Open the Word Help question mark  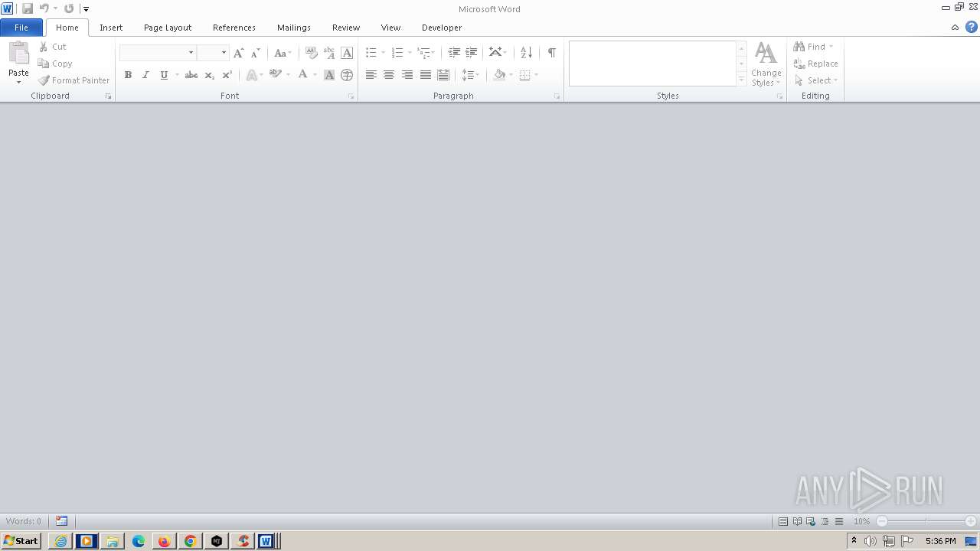pos(972,27)
